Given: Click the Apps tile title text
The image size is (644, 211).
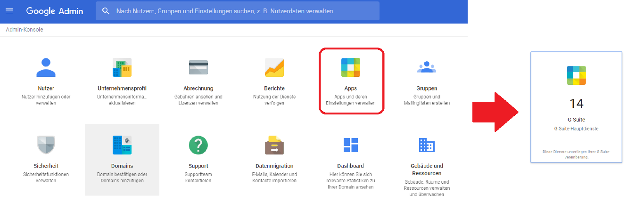Looking at the screenshot, I should click(x=350, y=88).
